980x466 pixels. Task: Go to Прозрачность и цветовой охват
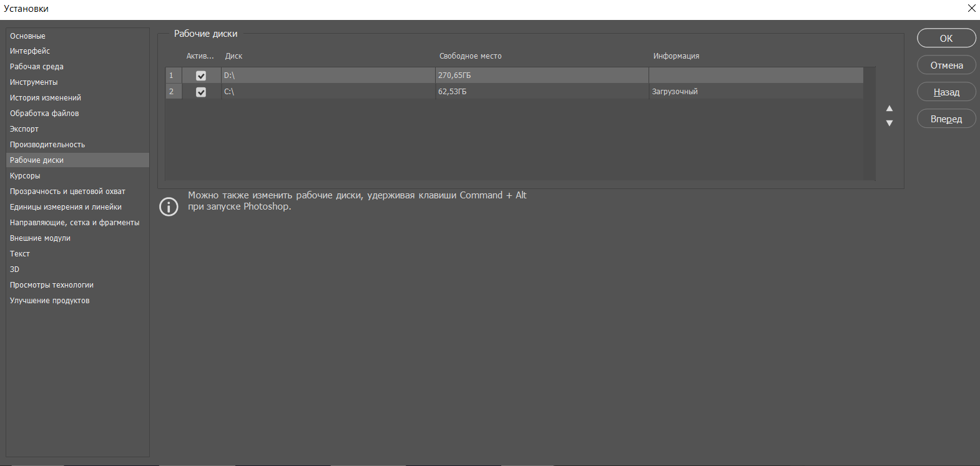tap(78, 192)
